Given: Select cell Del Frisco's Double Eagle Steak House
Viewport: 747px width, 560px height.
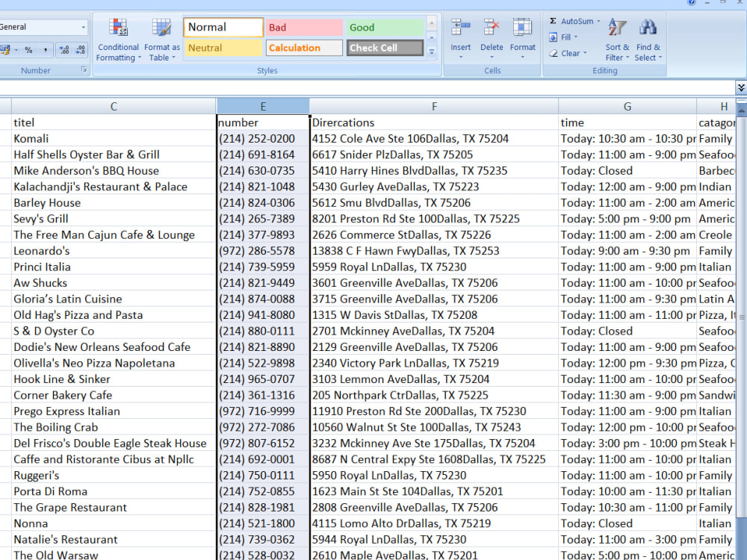Looking at the screenshot, I should pyautogui.click(x=114, y=444).
